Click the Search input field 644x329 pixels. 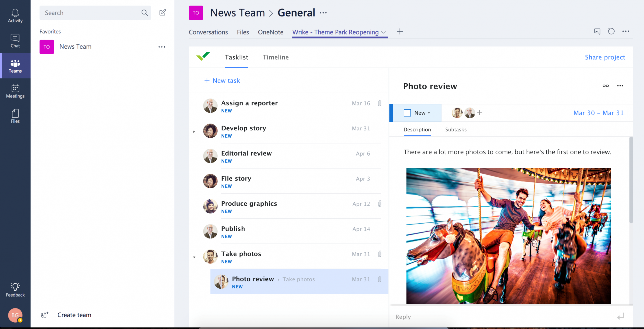click(x=95, y=13)
